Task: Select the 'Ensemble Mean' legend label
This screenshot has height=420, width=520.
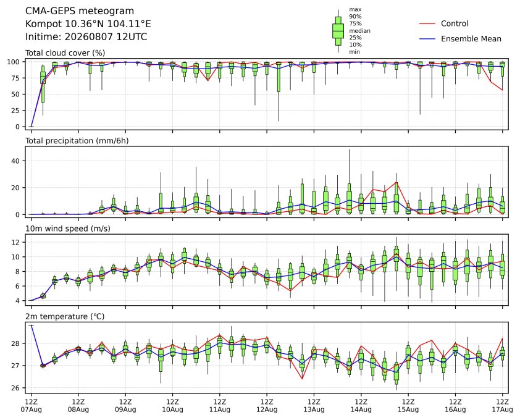Action: 471,39
